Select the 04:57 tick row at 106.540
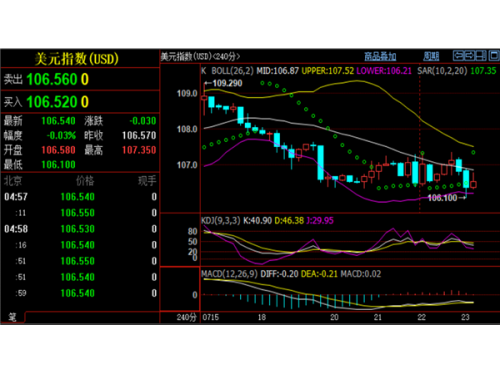Screen dimensions: 500x375 click(x=80, y=197)
